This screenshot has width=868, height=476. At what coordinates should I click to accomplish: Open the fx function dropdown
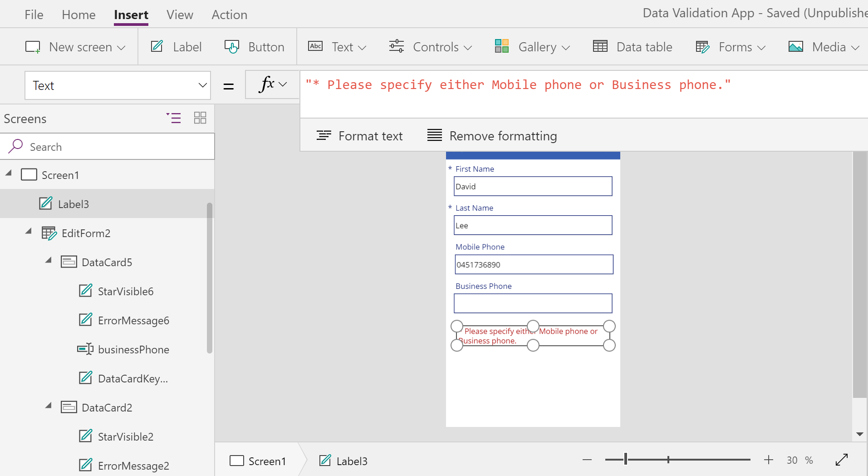[x=273, y=84]
